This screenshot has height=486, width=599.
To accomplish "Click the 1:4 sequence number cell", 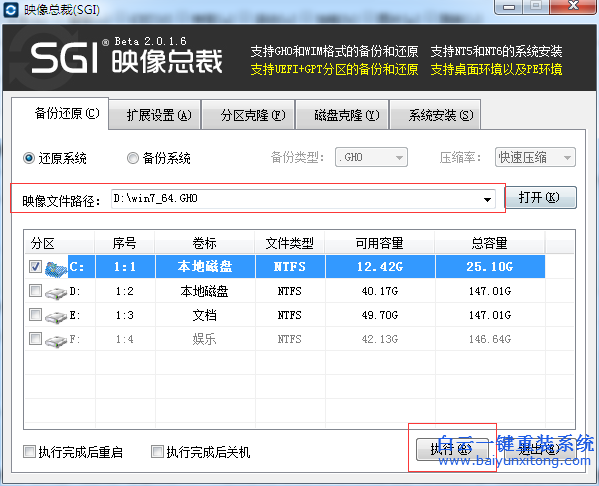I will pos(125,339).
